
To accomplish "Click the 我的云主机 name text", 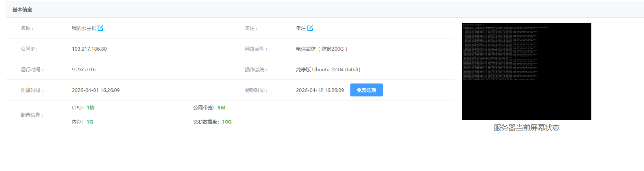I will [84, 28].
